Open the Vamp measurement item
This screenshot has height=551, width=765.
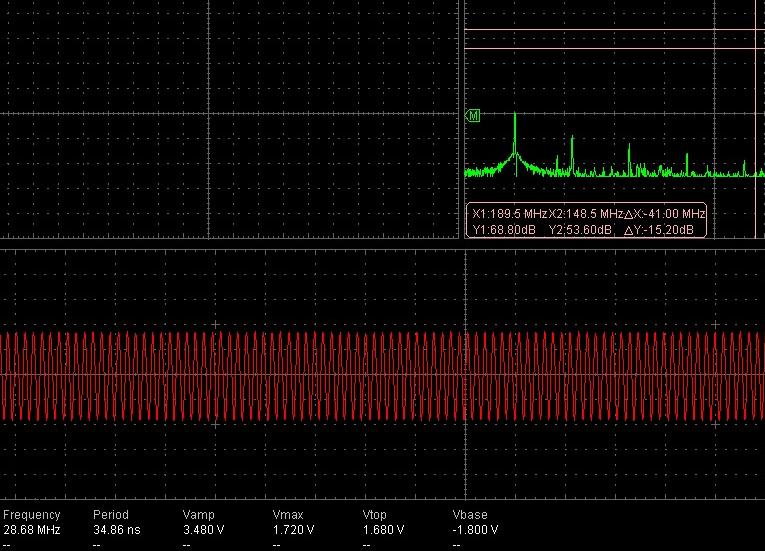point(199,516)
